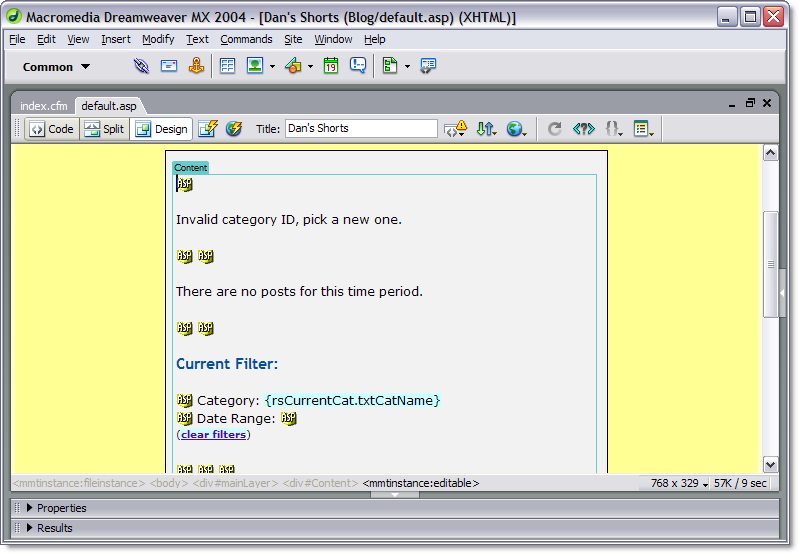
Task: Toggle Split view mode
Action: click(104, 129)
